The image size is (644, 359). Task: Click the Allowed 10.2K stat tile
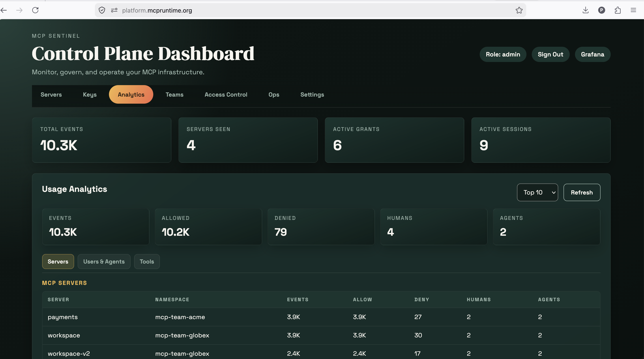click(208, 227)
